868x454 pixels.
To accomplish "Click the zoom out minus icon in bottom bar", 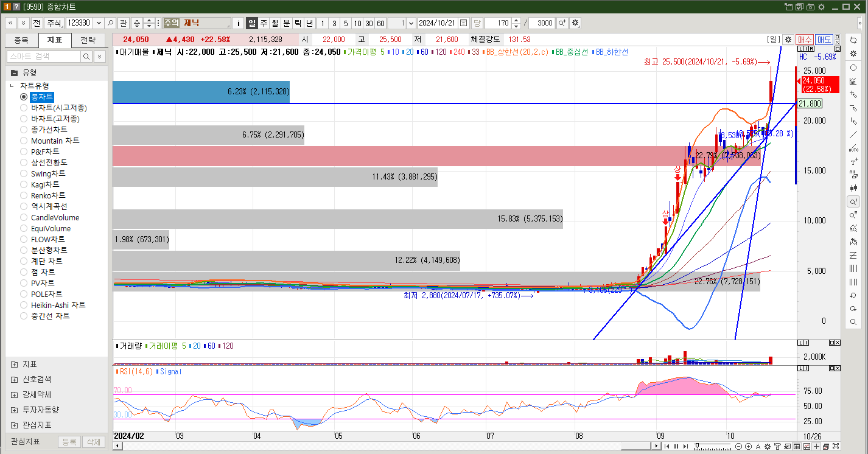I will [739, 447].
